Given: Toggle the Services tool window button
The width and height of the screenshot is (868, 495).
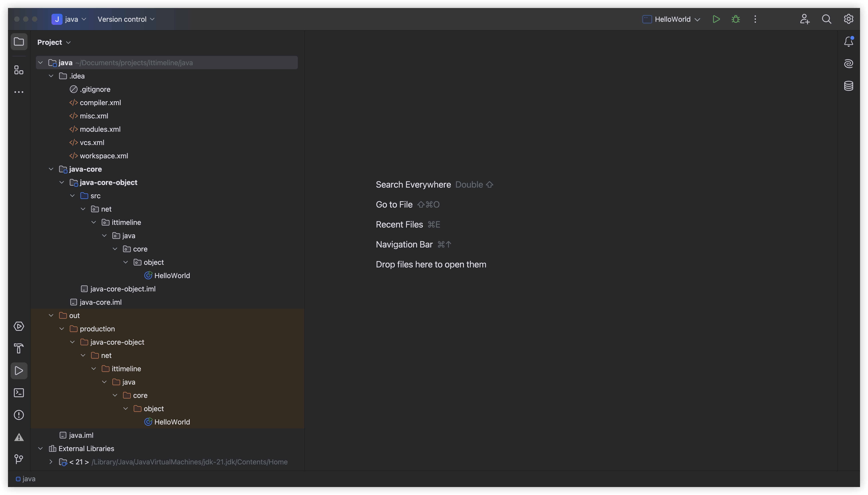Looking at the screenshot, I should [19, 326].
